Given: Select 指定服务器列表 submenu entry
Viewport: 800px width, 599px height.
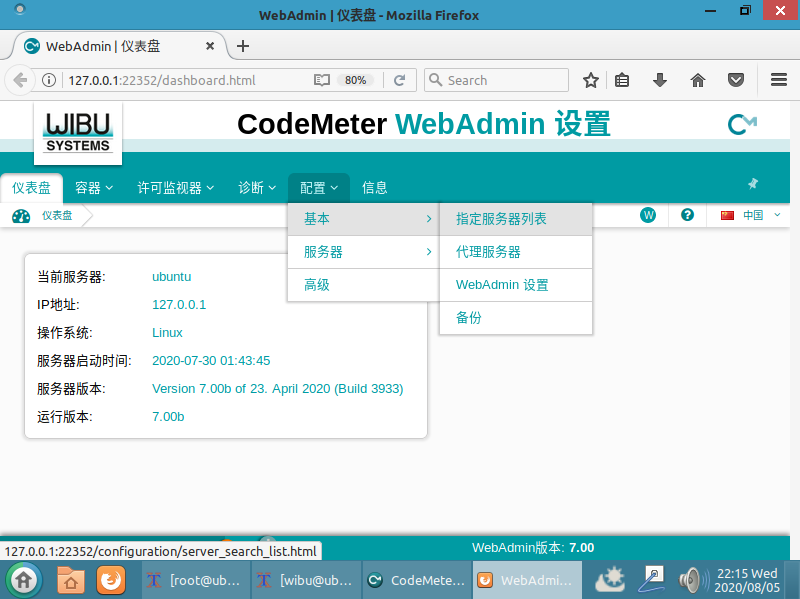Looking at the screenshot, I should (516, 219).
